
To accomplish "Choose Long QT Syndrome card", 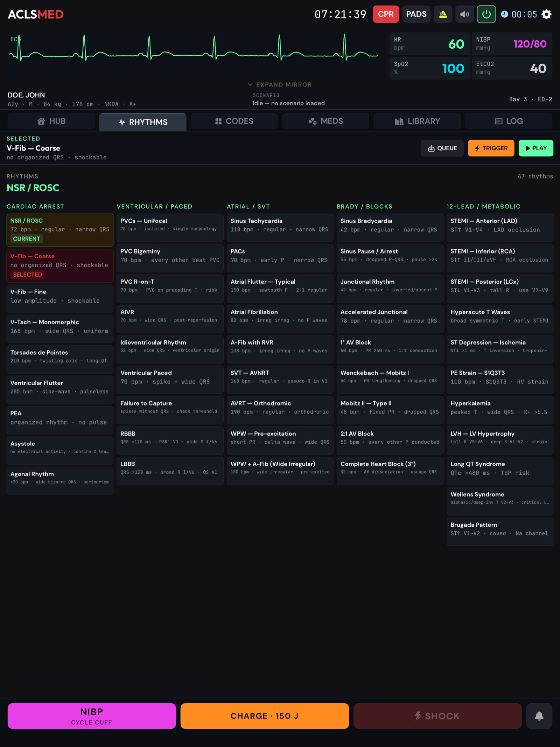I will [x=500, y=471].
